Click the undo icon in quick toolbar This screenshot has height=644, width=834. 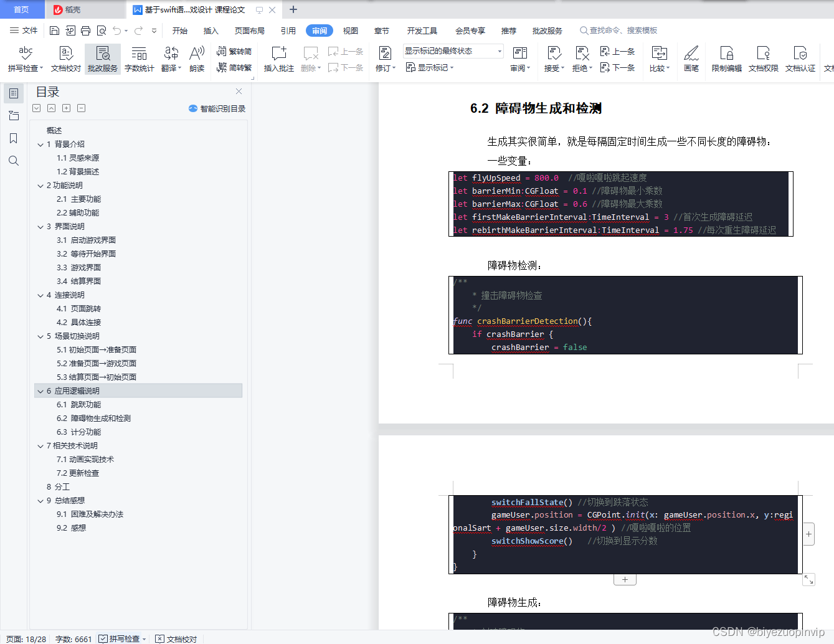116,31
